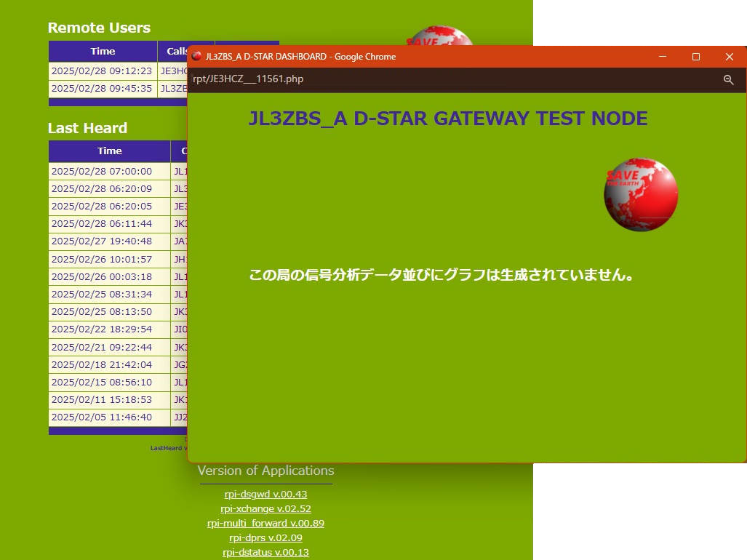
Task: Maximize the D-STAR Dashboard popup window
Action: pyautogui.click(x=696, y=57)
